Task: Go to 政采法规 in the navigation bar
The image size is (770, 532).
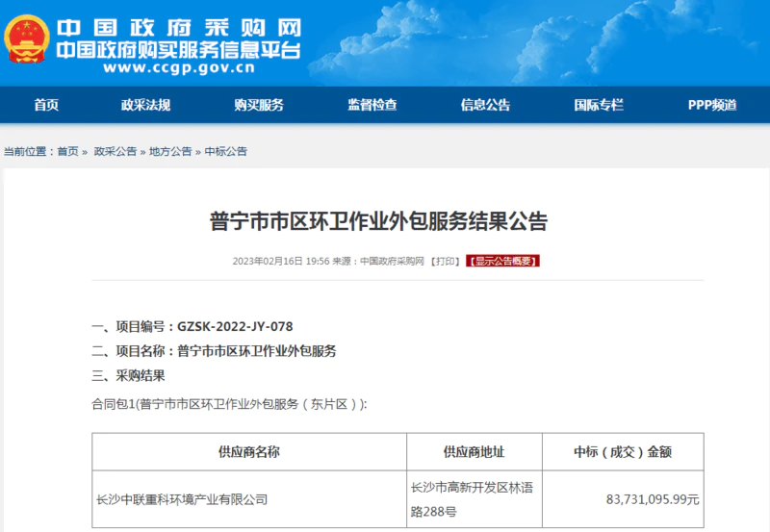Action: [145, 105]
